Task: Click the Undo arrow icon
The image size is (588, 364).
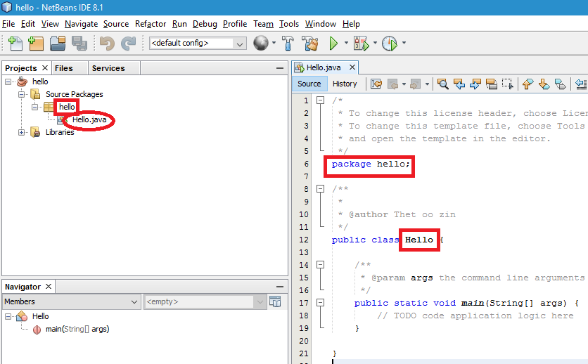Action: 107,43
